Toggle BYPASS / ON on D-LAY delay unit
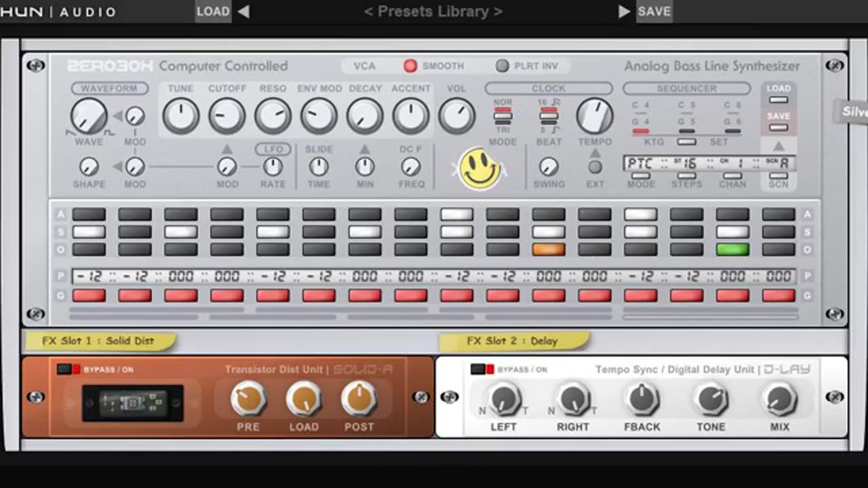The image size is (868, 488). point(482,369)
